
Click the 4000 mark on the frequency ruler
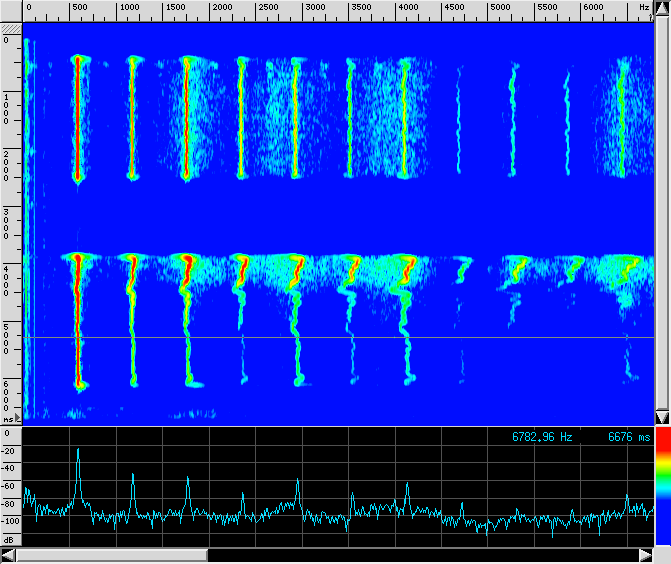coord(408,7)
